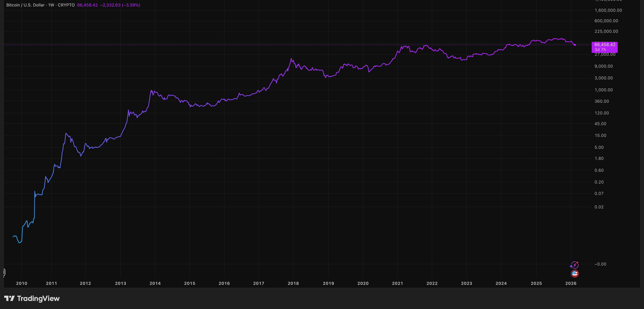Click the purple dot at latest price
This screenshot has height=309, width=644.
click(575, 45)
